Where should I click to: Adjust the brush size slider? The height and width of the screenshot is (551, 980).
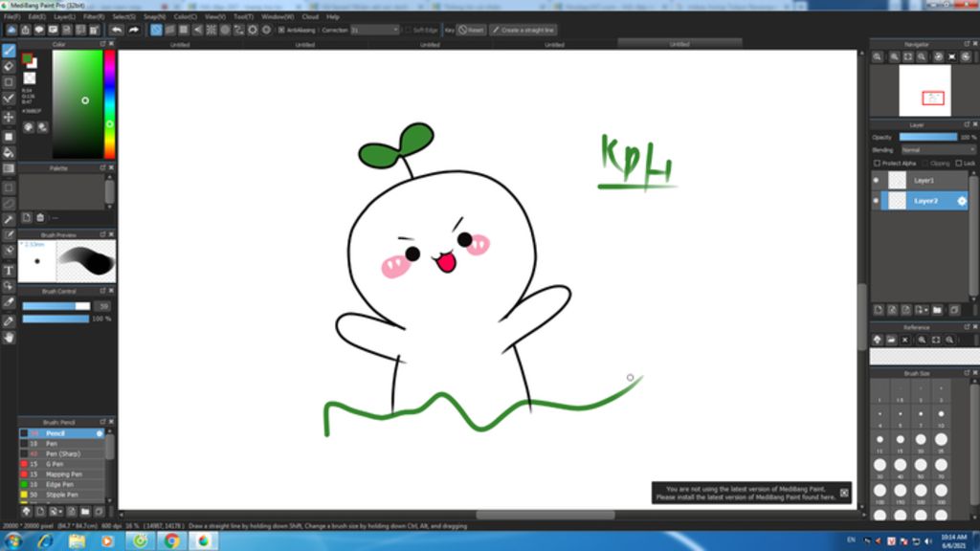(x=56, y=306)
